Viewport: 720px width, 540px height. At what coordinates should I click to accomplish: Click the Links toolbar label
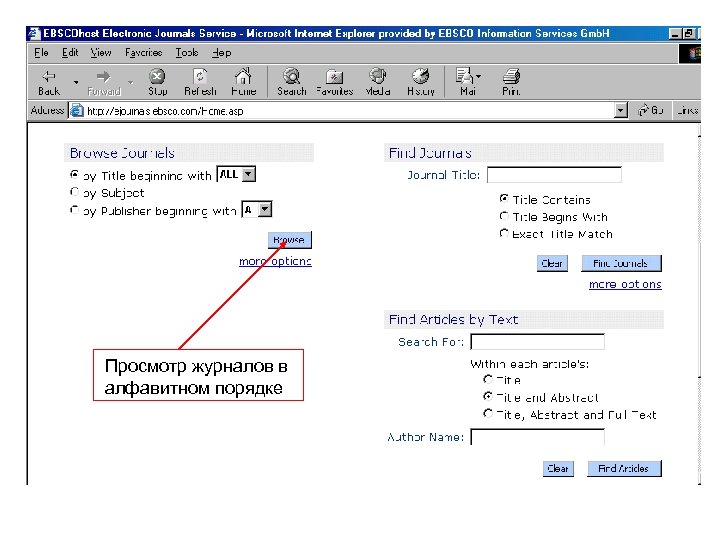(x=687, y=110)
